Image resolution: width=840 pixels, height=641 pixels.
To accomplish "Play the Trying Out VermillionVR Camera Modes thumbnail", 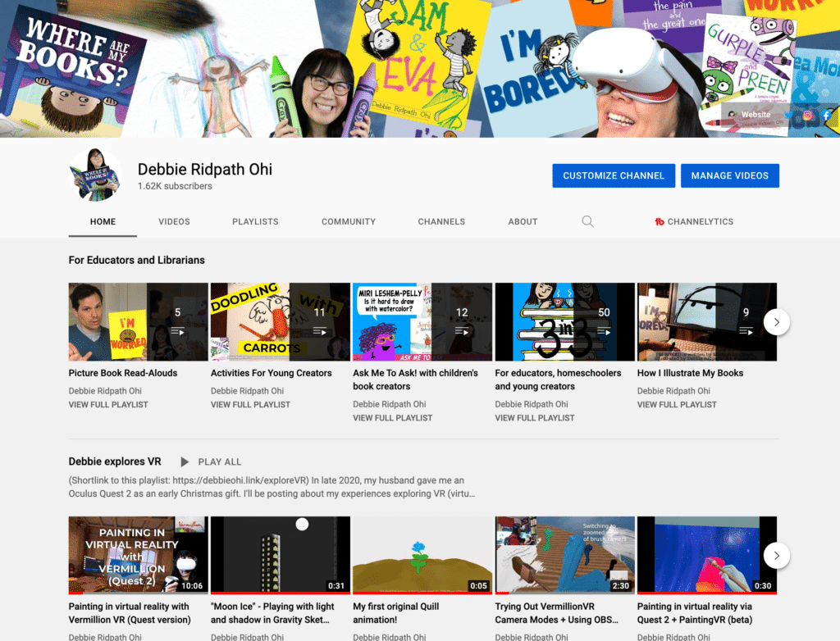I will click(564, 555).
